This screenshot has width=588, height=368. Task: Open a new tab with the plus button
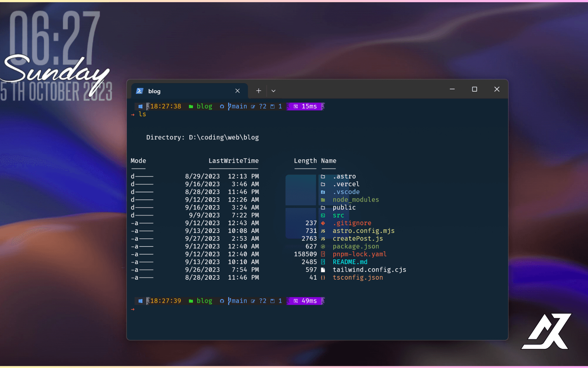point(258,91)
